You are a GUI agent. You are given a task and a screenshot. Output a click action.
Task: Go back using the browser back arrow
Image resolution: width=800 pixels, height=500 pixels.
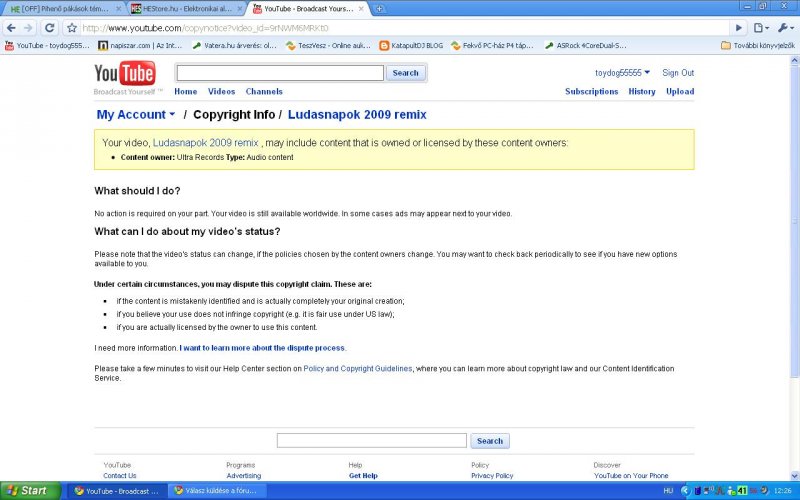11,28
